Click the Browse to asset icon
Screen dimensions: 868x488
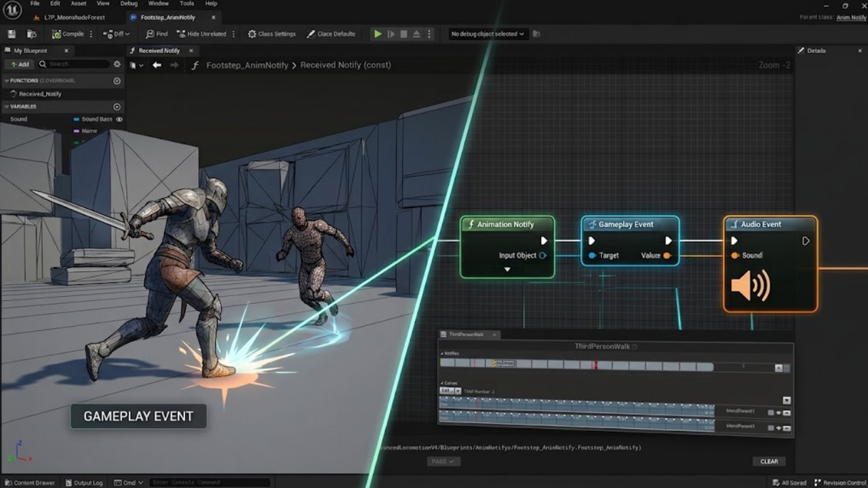(x=32, y=34)
